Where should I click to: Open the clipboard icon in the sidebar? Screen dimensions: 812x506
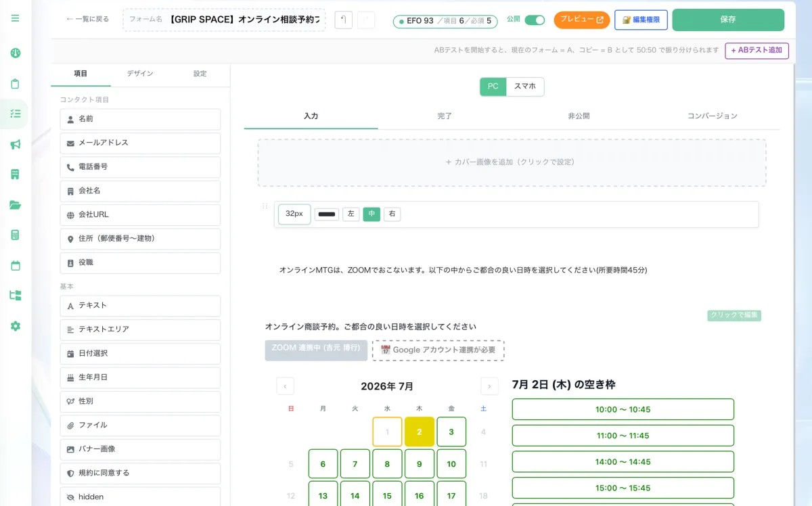[16, 84]
